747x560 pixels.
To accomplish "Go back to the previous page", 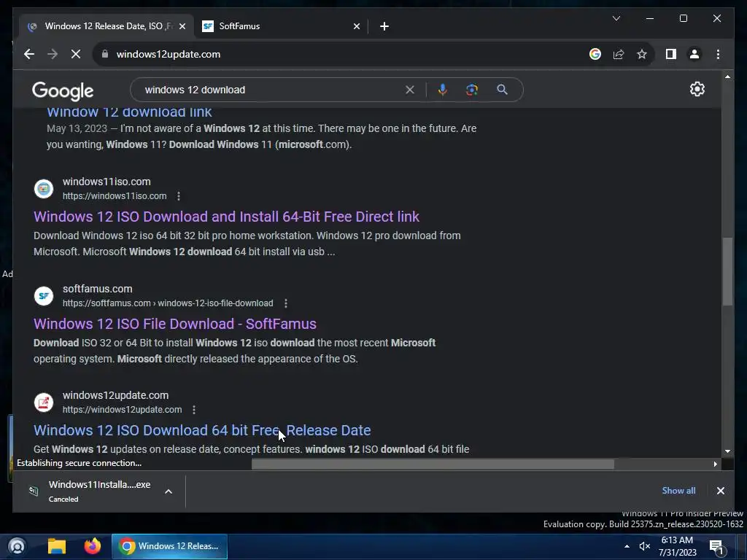I will 29,54.
